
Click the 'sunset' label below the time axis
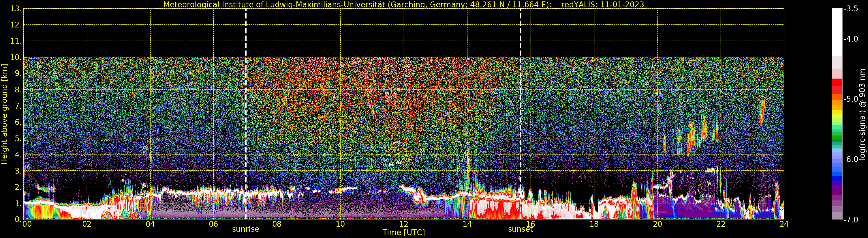click(521, 229)
